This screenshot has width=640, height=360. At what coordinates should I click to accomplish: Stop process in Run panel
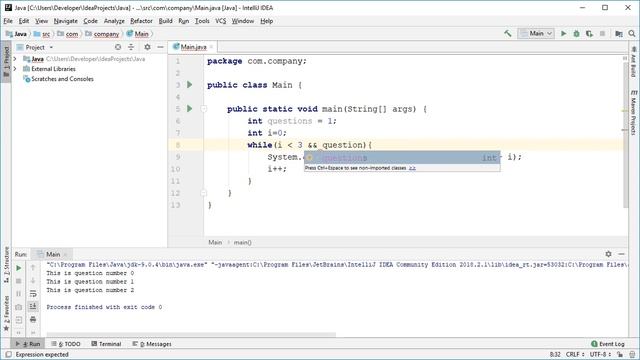[18, 281]
